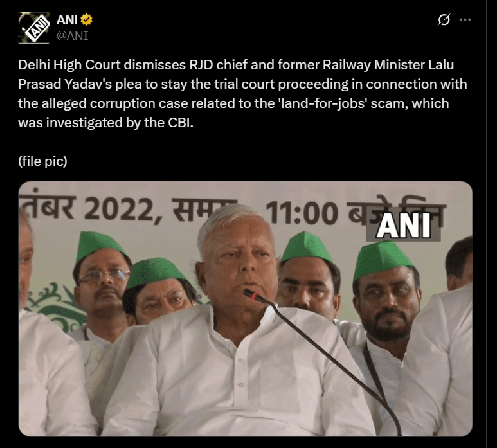Click the '(file pic)' text line
The image size is (497, 448).
(x=42, y=161)
